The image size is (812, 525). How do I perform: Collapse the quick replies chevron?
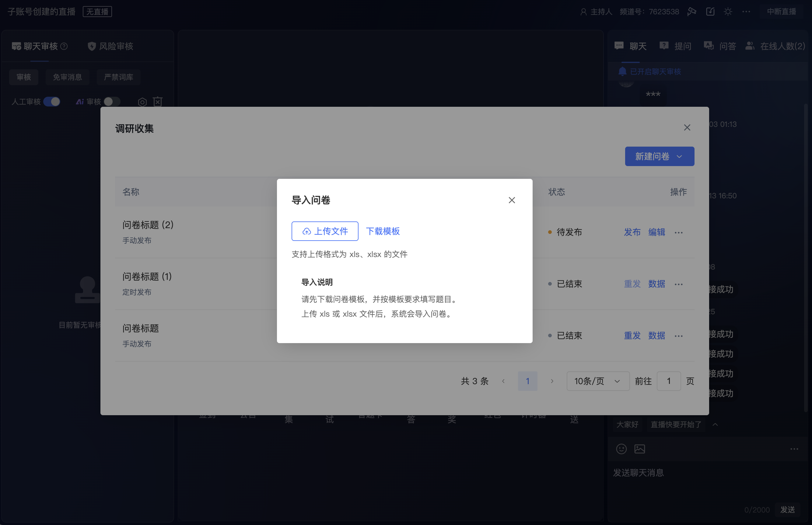point(715,424)
